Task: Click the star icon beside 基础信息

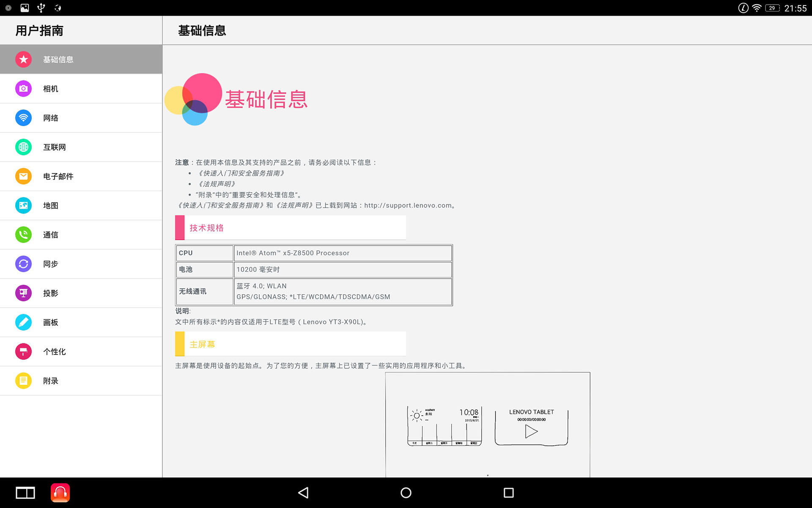Action: (23, 59)
